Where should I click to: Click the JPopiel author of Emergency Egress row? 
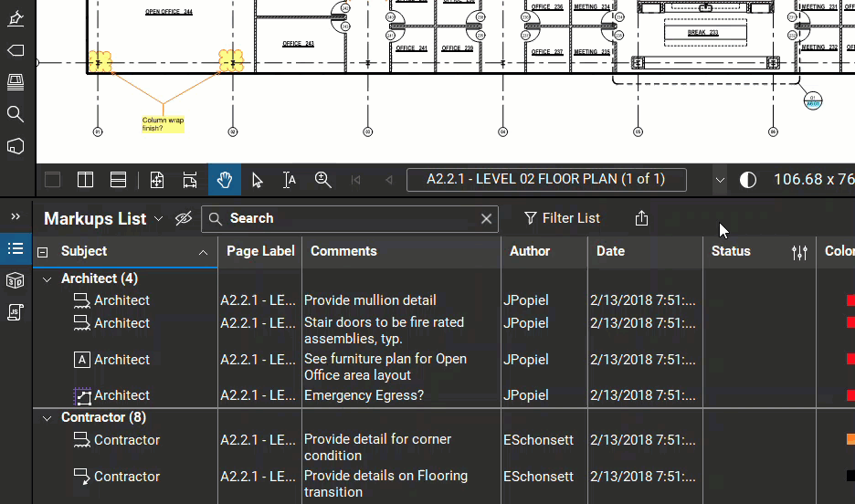click(525, 395)
